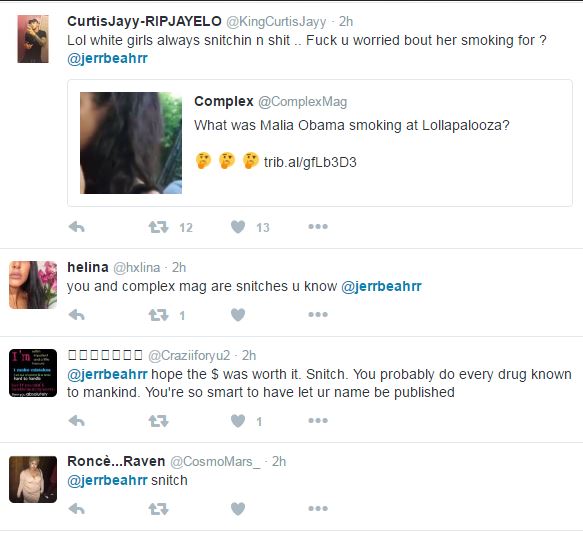Open more options on CurtisJayy tweet
The width and height of the screenshot is (583, 534).
(x=318, y=226)
